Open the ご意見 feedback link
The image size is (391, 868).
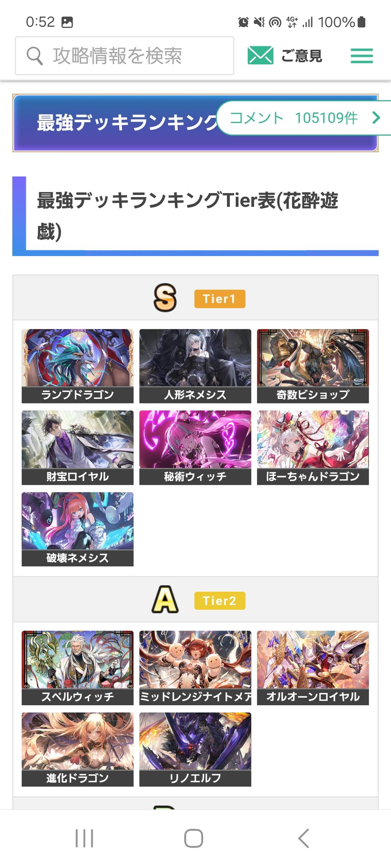(x=302, y=56)
